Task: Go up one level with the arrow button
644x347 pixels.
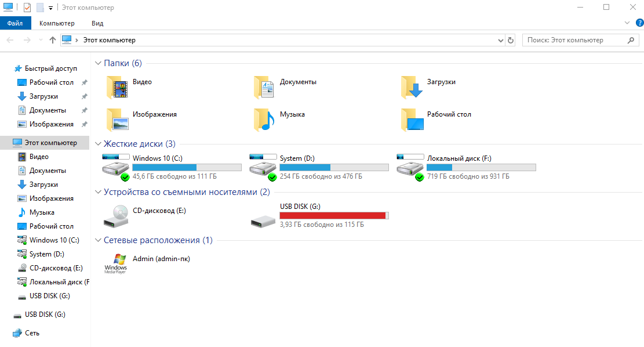Action: pos(52,39)
